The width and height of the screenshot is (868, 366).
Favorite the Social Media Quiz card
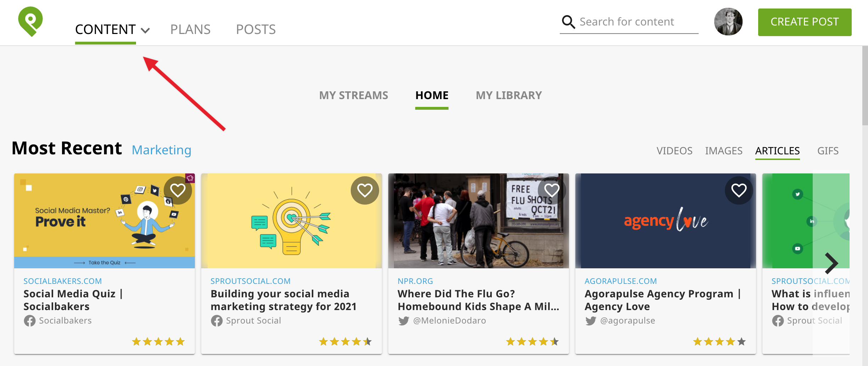coord(178,190)
